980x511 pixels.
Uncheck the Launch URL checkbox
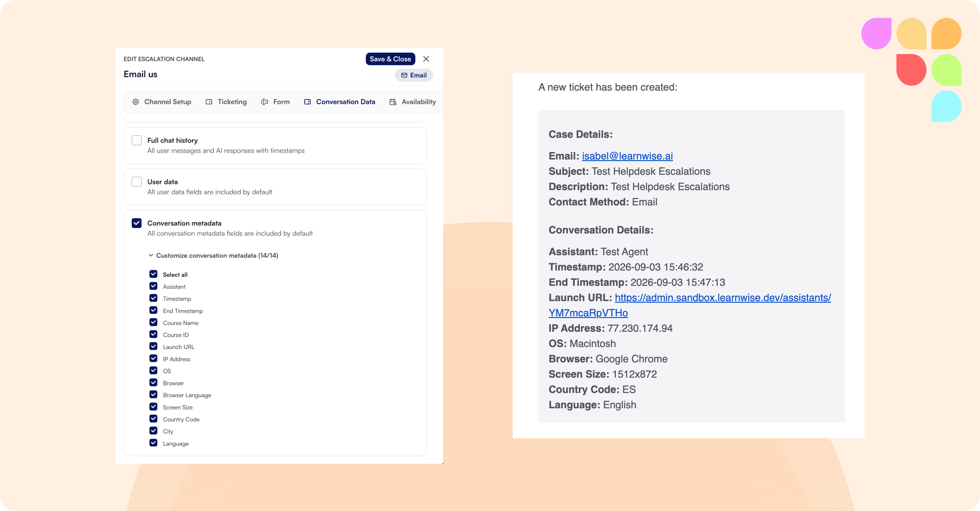(153, 346)
